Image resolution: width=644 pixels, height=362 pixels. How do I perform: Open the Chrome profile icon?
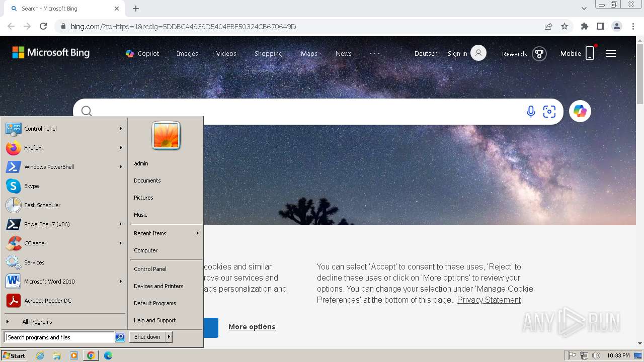coord(617,26)
